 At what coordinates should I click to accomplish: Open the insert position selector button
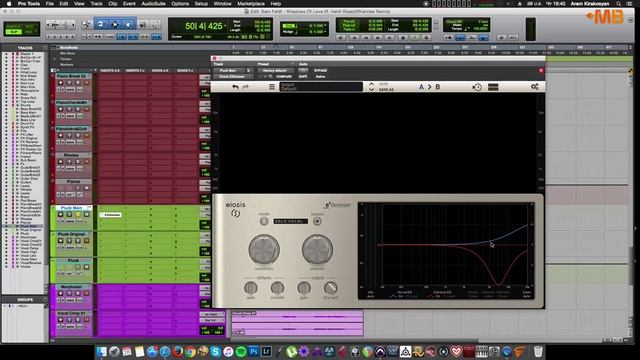[x=249, y=71]
